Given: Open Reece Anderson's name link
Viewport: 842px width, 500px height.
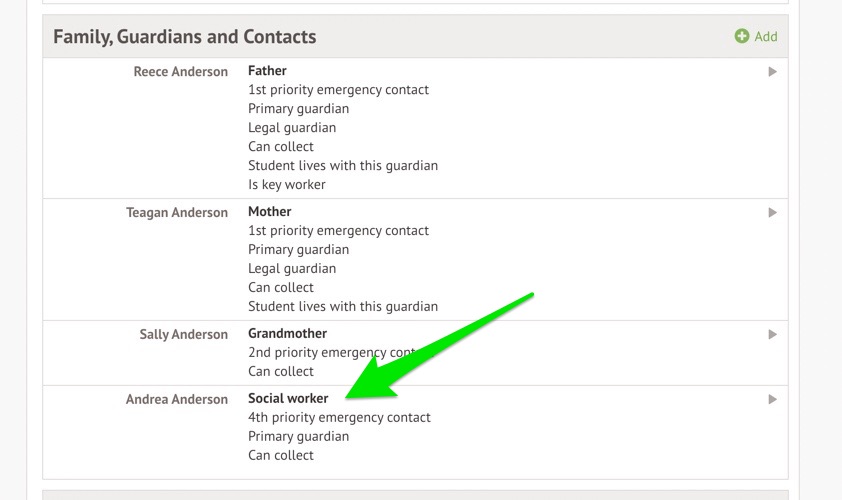Looking at the screenshot, I should pos(180,72).
